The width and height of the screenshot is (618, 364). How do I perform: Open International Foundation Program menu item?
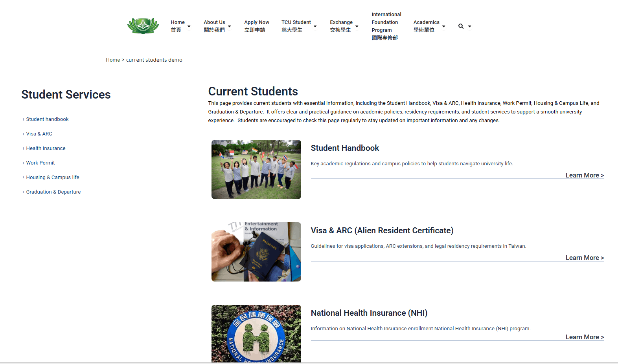[386, 26]
